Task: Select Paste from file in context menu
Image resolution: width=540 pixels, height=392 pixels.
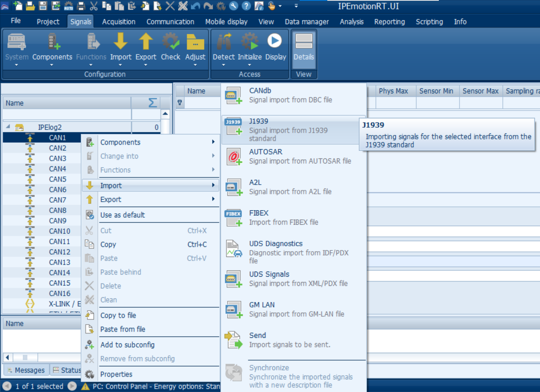Action: coord(150,329)
